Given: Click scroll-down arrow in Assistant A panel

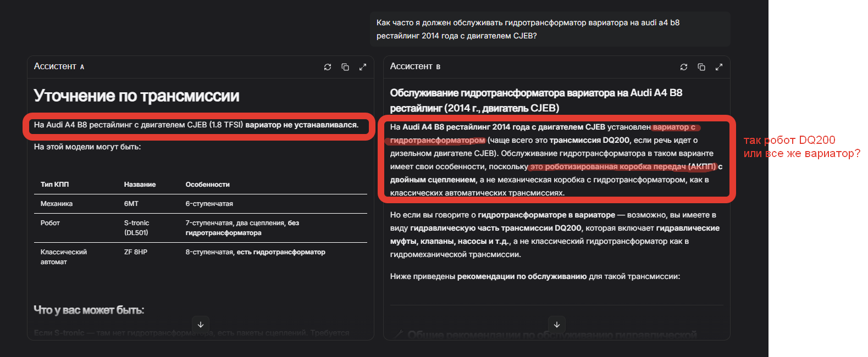Looking at the screenshot, I should coord(201,324).
